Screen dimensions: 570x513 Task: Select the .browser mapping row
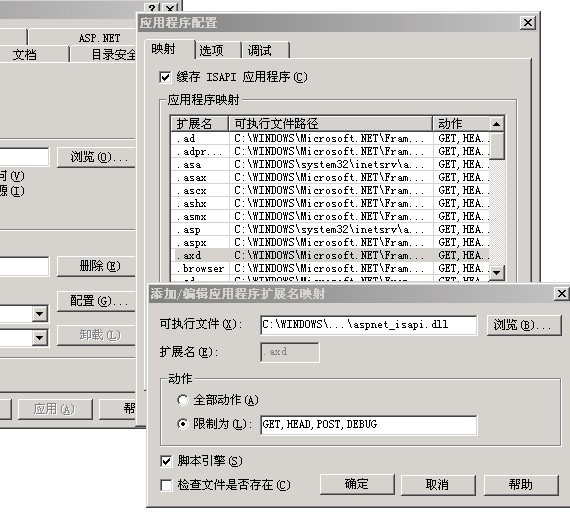pos(330,269)
